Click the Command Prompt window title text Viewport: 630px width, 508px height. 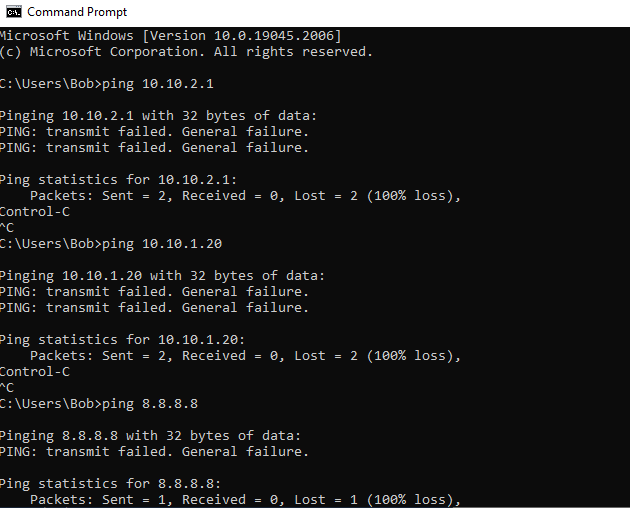(77, 12)
